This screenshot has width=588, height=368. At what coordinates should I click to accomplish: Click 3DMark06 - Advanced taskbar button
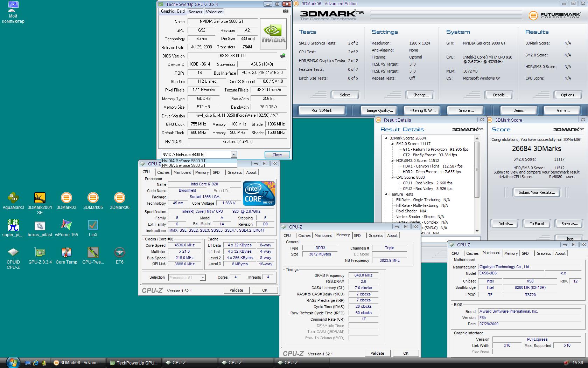click(78, 363)
